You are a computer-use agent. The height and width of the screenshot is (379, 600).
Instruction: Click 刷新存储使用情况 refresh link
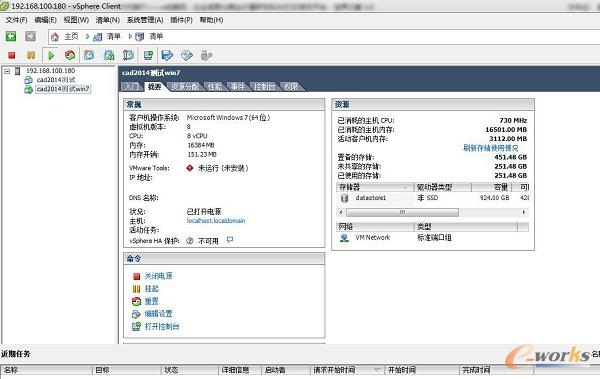[491, 148]
